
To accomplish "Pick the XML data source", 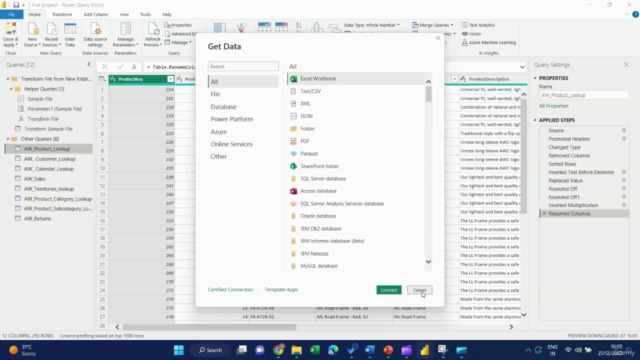I will point(305,104).
